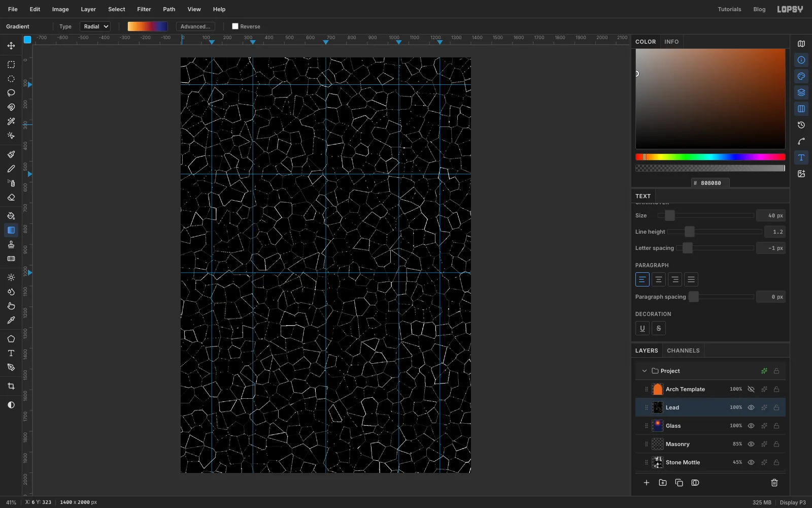Select the Magic Wand tool

tap(11, 121)
